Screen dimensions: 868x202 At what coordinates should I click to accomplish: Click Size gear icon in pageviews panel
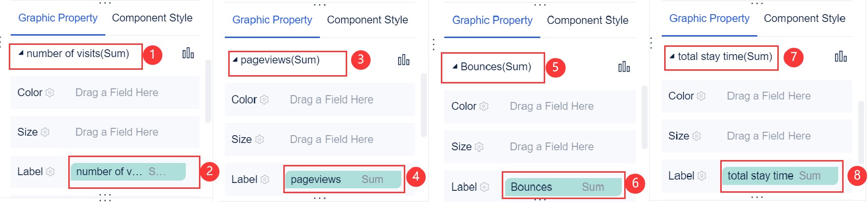pos(259,140)
